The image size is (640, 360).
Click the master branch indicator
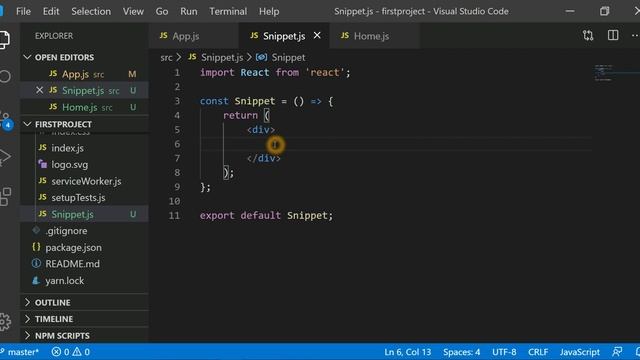[x=20, y=352]
